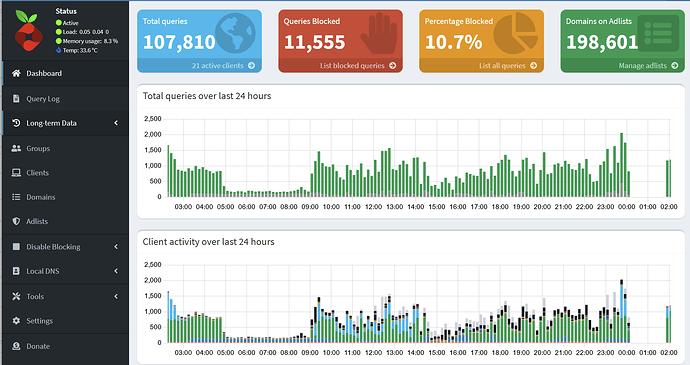Click the Local DNS address book icon
Viewport: 690px width, 365px height.
click(x=16, y=271)
